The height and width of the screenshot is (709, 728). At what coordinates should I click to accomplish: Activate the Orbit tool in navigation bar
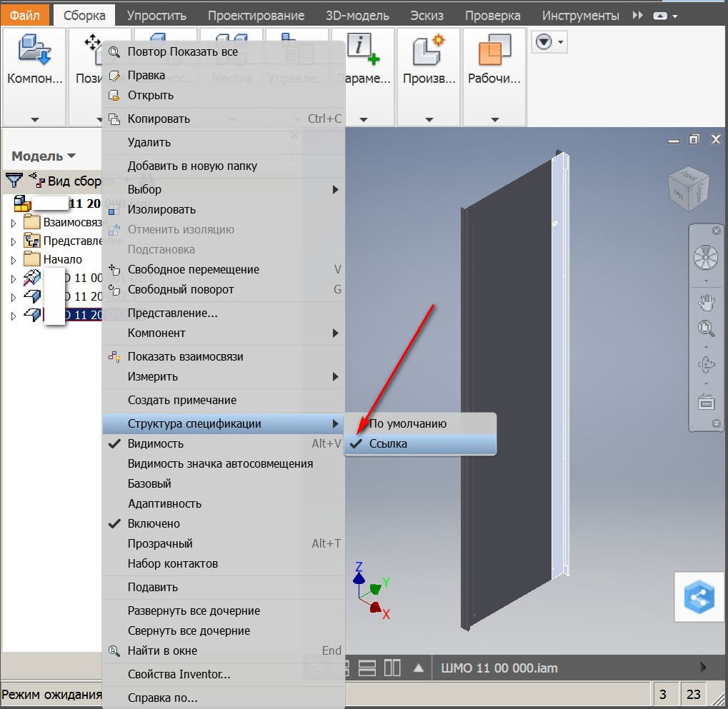tap(706, 365)
